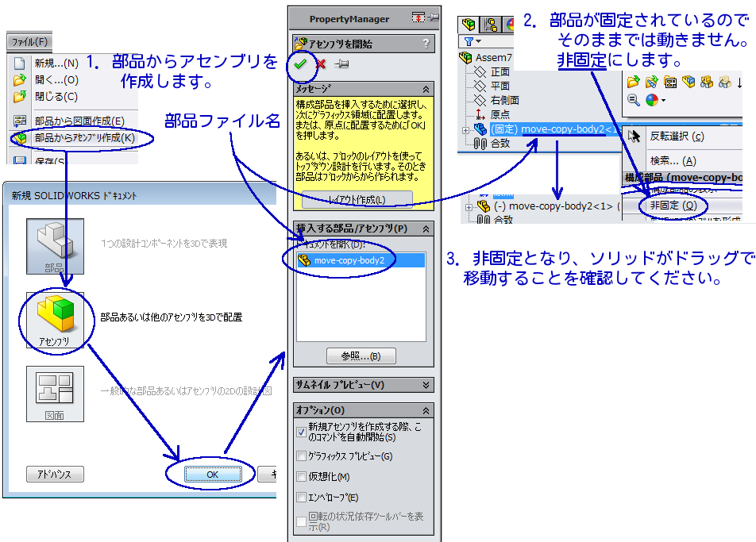
Task: Choose 部品からアセンブリ作成(K) menu item
Action: pyautogui.click(x=85, y=138)
